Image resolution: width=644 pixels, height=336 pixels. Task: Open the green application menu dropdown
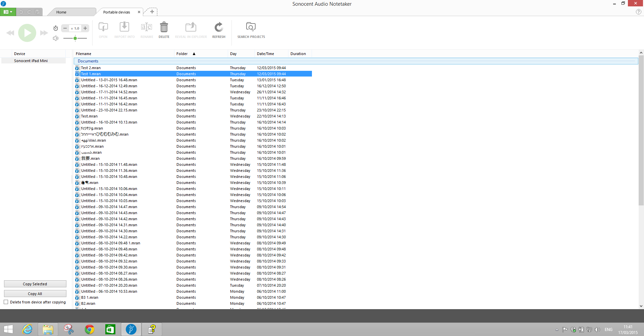[8, 12]
